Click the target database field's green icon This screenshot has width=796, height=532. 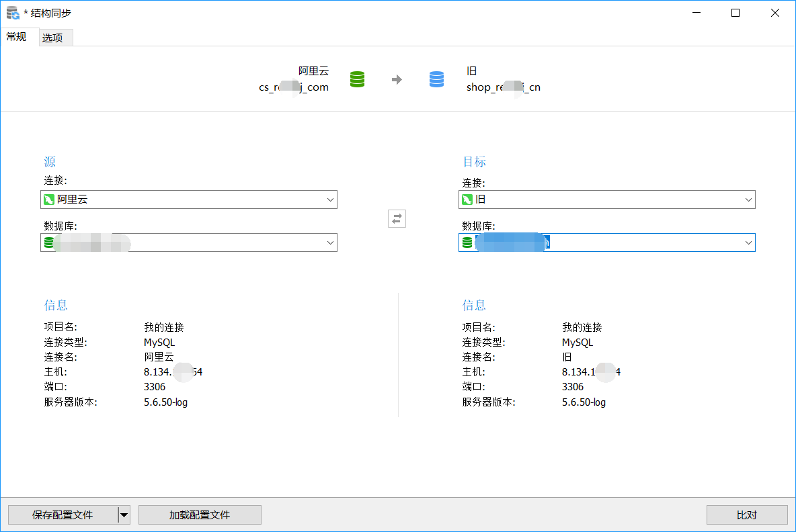pos(467,242)
